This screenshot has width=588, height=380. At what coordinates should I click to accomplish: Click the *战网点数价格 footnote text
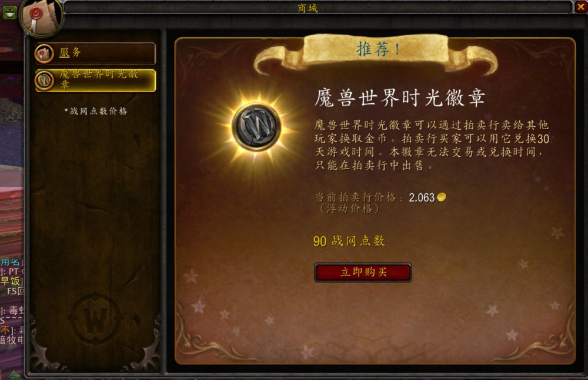coord(96,111)
